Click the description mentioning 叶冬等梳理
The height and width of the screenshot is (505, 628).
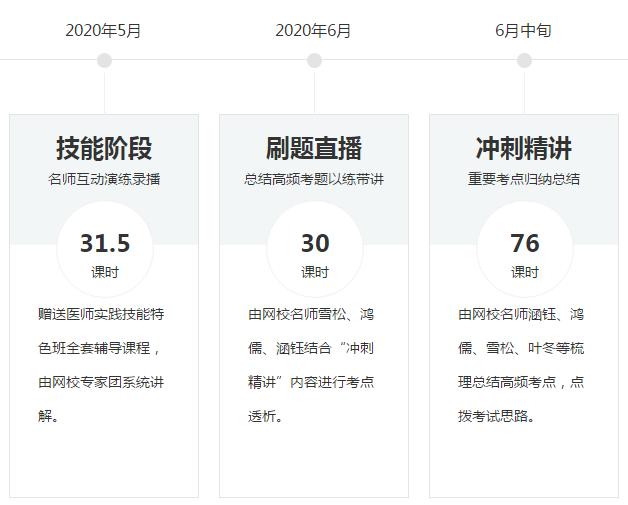(x=521, y=364)
